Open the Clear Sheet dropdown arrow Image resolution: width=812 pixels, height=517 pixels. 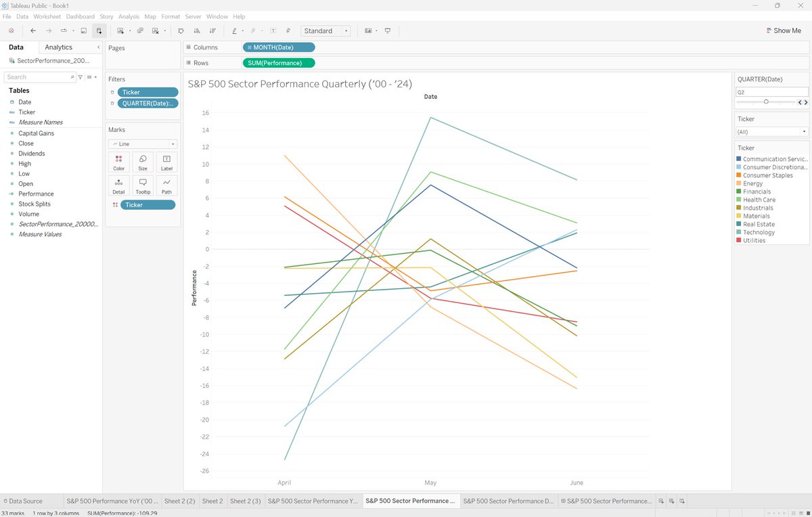164,30
